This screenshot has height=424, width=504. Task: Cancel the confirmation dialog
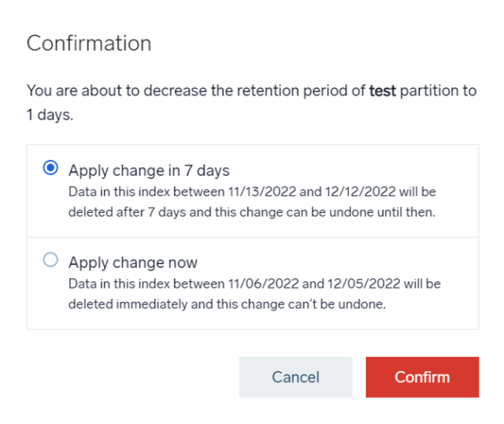pyautogui.click(x=295, y=377)
